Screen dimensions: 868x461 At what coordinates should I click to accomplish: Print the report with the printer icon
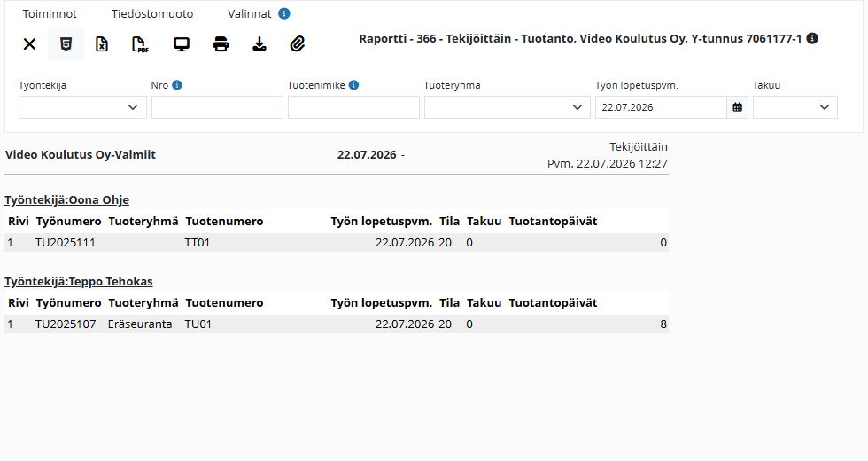pyautogui.click(x=221, y=43)
